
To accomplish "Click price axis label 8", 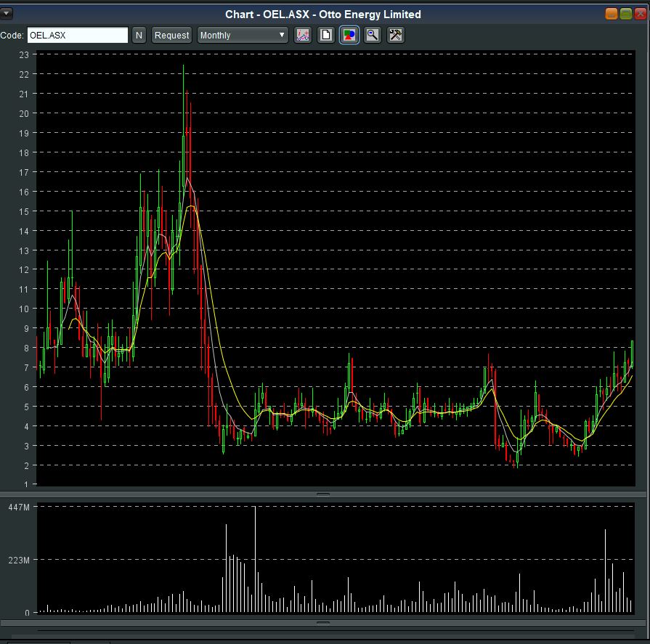I will coord(27,348).
